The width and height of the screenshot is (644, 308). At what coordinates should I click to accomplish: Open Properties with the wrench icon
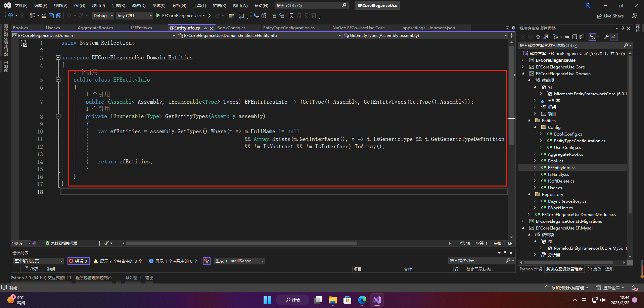click(606, 37)
